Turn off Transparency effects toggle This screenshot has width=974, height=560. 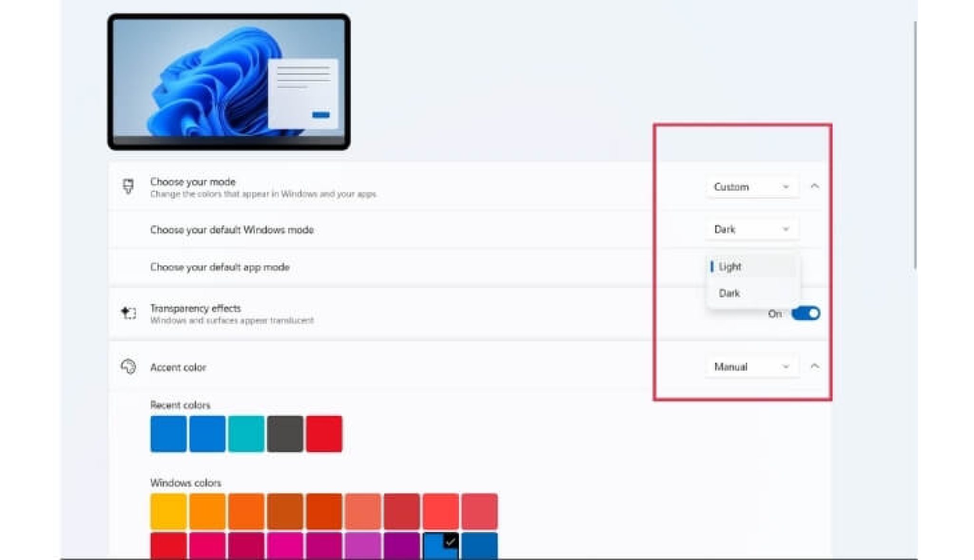click(806, 314)
